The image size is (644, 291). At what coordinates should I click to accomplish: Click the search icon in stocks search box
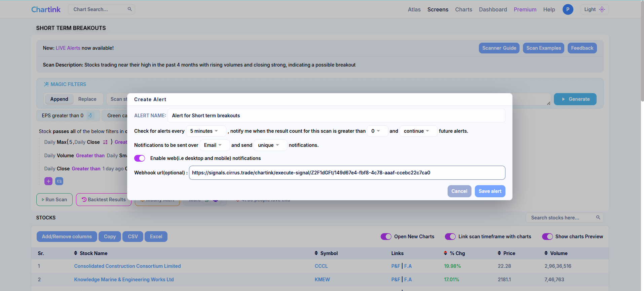coord(598,218)
